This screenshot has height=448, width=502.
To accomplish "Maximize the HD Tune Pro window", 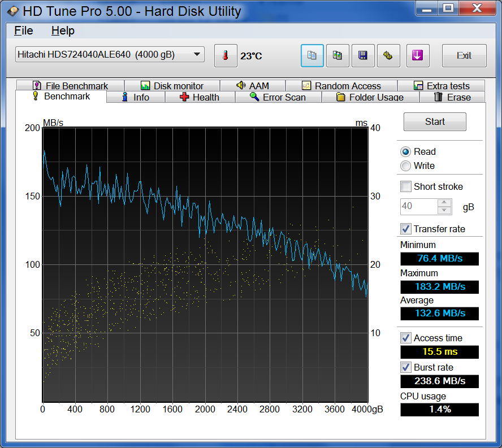I will [448, 8].
